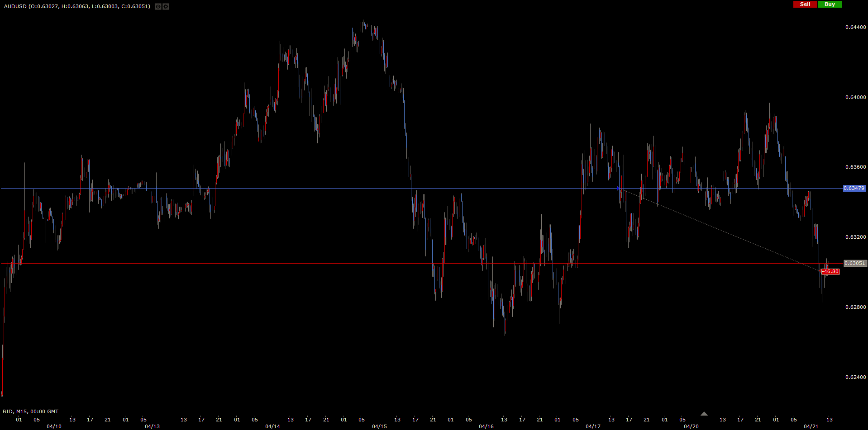The height and width of the screenshot is (430, 868).
Task: Open chart settings via the gear icon
Action: point(166,6)
